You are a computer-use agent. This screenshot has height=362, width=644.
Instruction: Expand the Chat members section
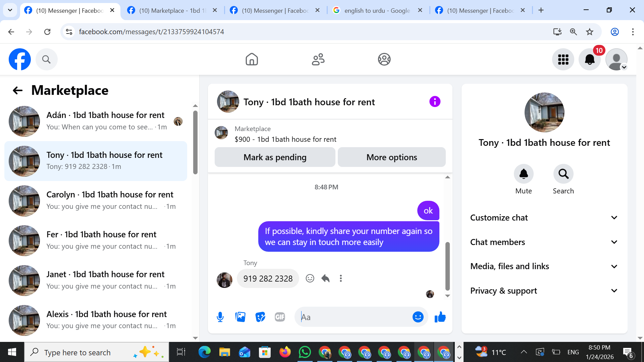tap(544, 242)
